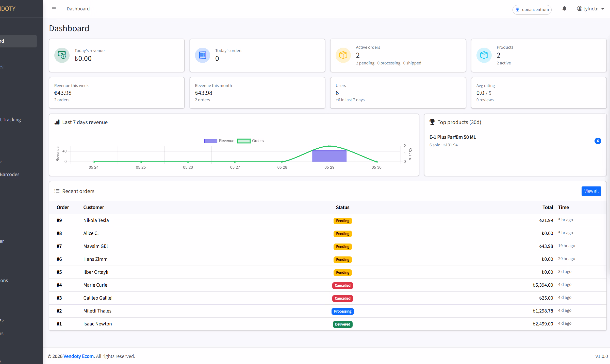This screenshot has width=610, height=364.
Task: Click the list icon beside Recent orders
Action: pyautogui.click(x=57, y=191)
